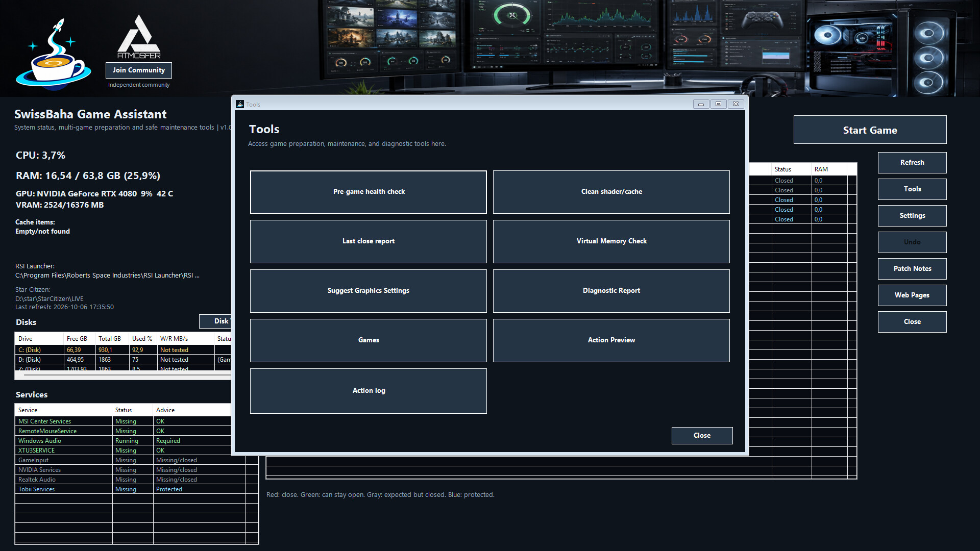Open Patch Notes
This screenshot has width=980, height=551.
(x=912, y=269)
